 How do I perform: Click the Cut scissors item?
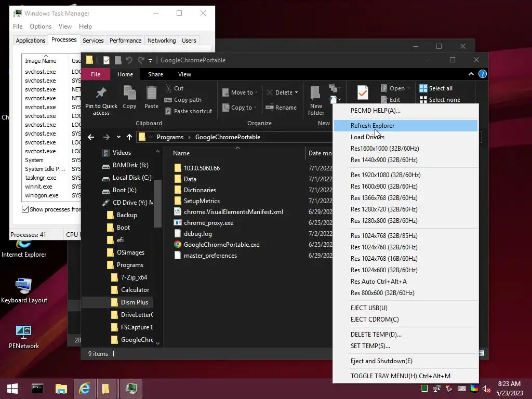tap(175, 88)
